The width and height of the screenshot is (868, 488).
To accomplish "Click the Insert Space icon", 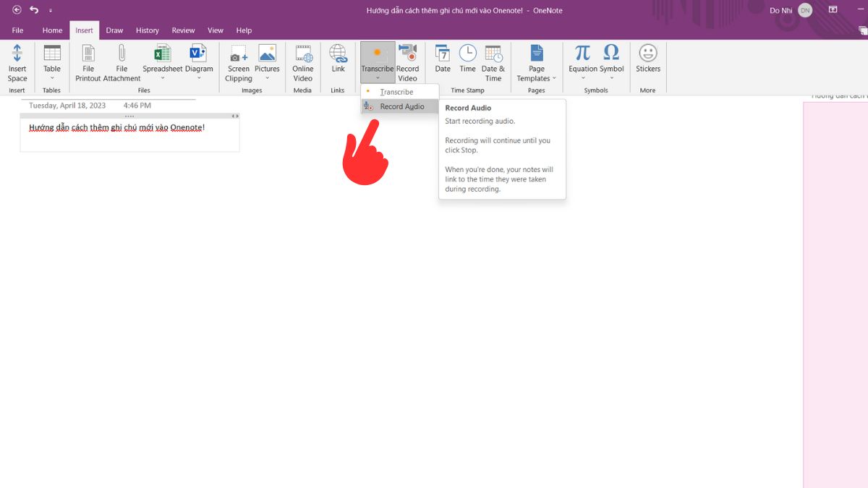I will point(17,53).
